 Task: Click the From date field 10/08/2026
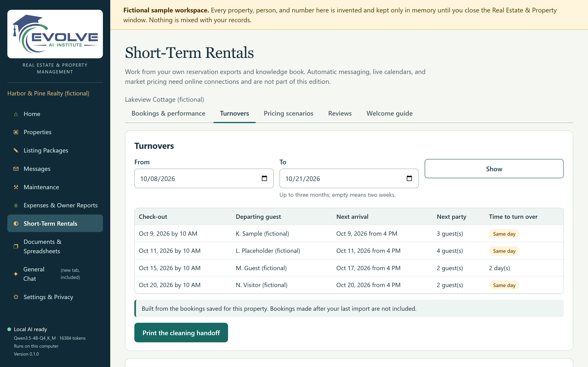tap(204, 178)
